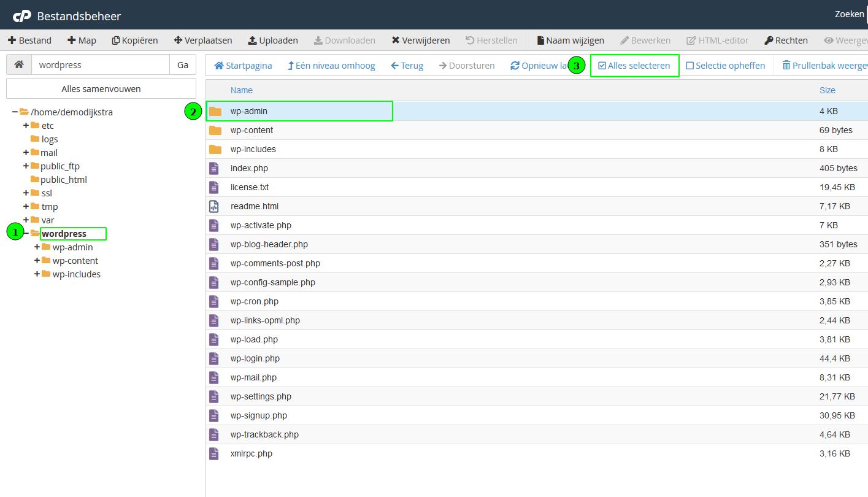Create a new file with Bestand
The image size is (868, 497).
[x=29, y=40]
